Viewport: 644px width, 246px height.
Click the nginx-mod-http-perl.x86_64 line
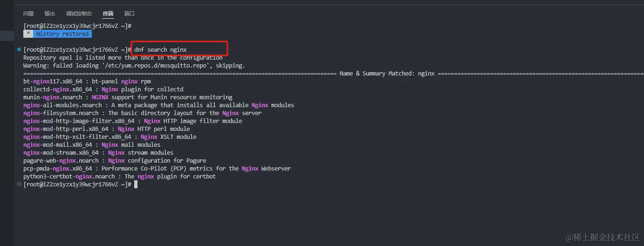pos(107,129)
